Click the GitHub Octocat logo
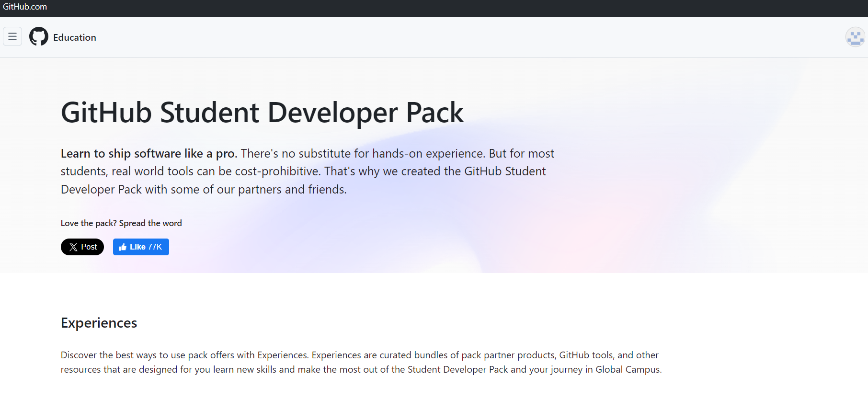This screenshot has height=399, width=868. point(39,36)
